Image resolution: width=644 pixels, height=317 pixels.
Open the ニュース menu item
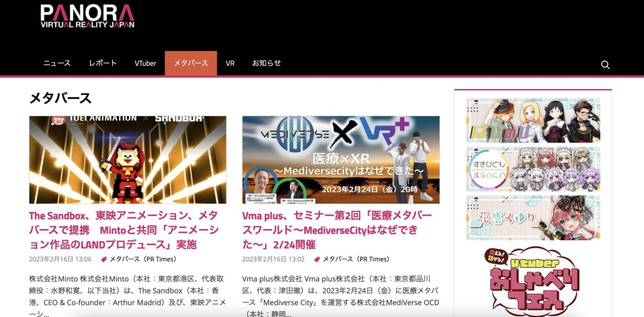57,63
